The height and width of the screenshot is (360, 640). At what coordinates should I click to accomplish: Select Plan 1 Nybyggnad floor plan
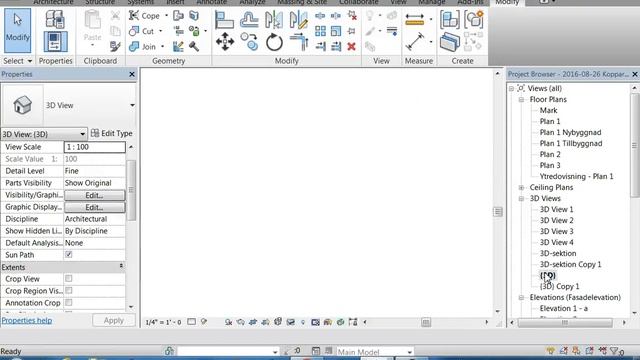570,133
